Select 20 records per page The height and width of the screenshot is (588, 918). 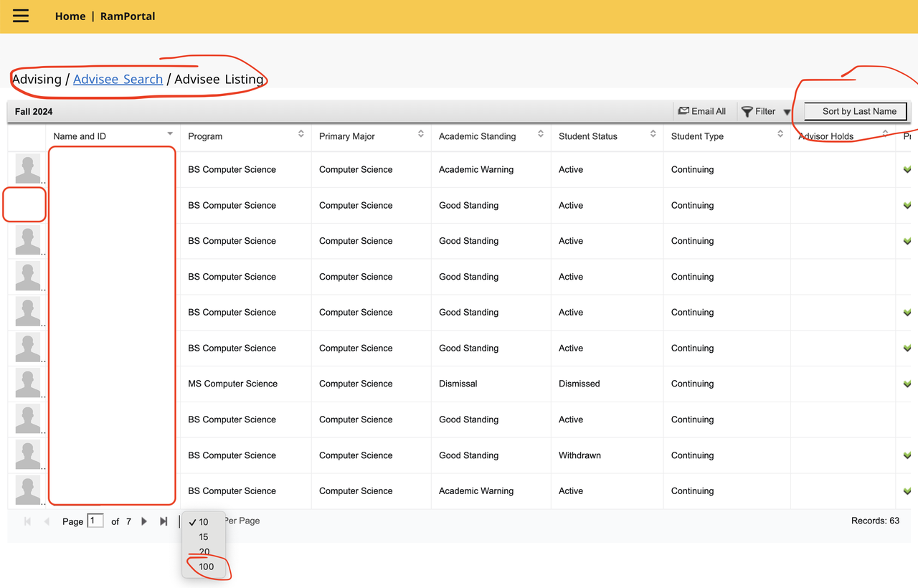pos(204,551)
